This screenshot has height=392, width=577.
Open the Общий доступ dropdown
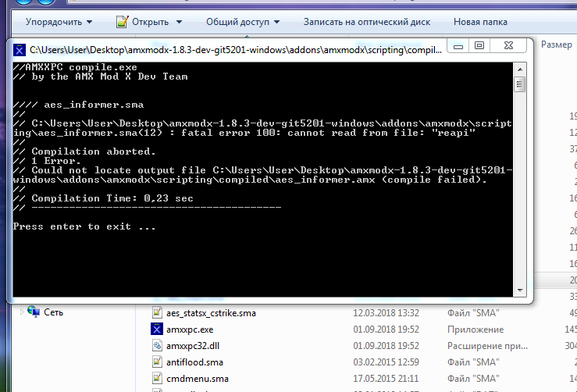click(243, 22)
